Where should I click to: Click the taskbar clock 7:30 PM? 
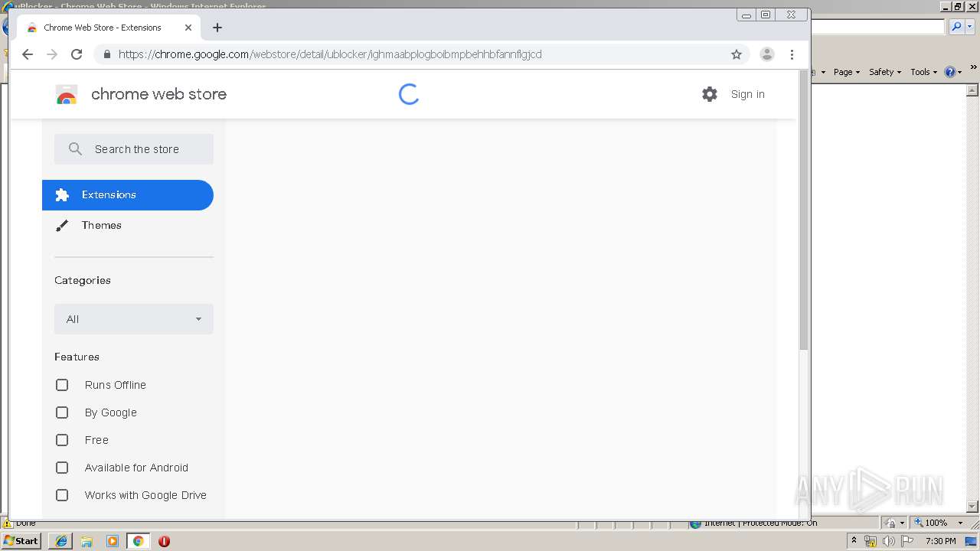(940, 541)
